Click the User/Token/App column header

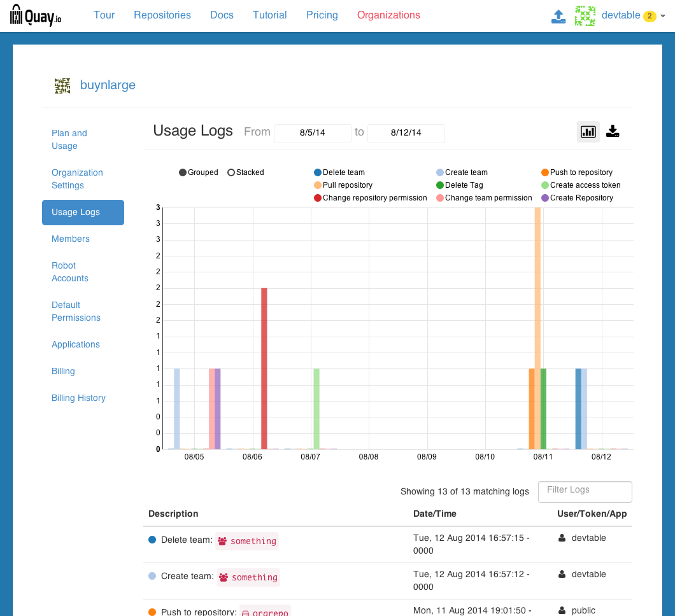pyautogui.click(x=592, y=514)
